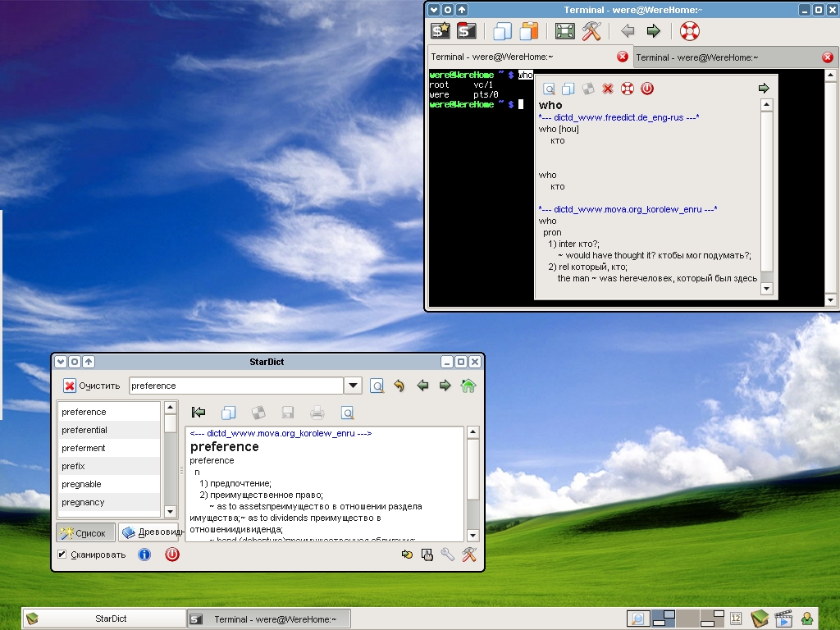The height and width of the screenshot is (630, 840).
Task: Paste clipboard via the Terminal toolbar paste icon
Action: pyautogui.click(x=529, y=31)
